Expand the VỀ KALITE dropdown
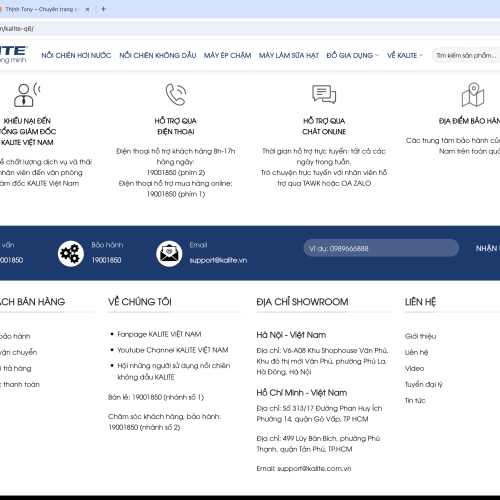Viewport: 500px width, 500px height. [x=405, y=55]
